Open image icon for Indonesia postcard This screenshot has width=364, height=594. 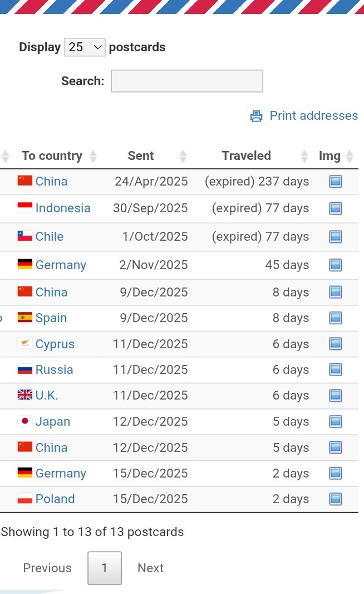(335, 208)
